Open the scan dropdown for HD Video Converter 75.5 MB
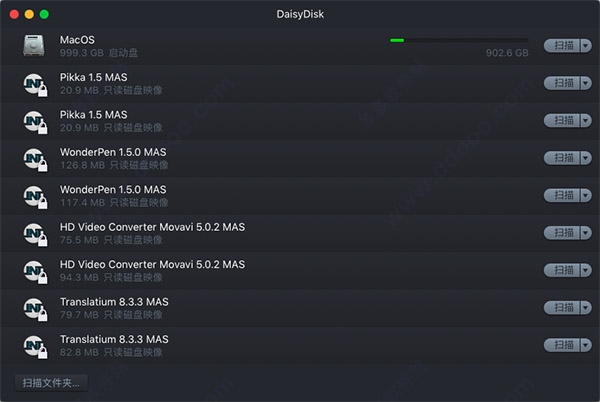 [x=586, y=233]
